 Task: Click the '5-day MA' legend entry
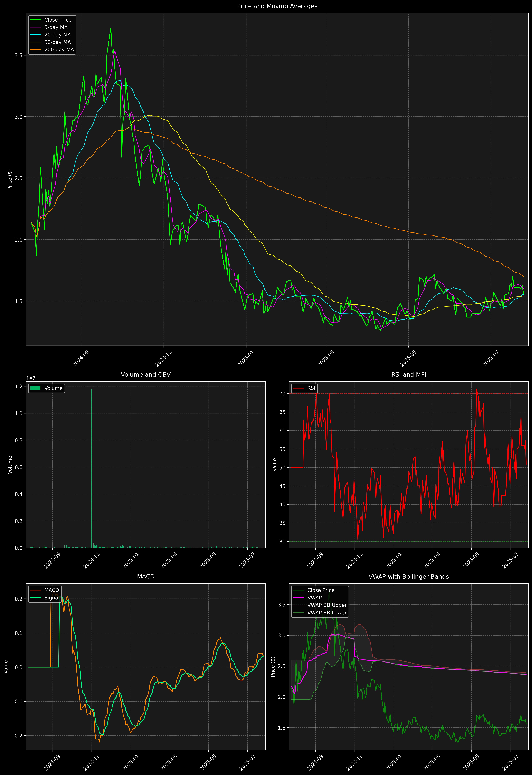(x=56, y=27)
